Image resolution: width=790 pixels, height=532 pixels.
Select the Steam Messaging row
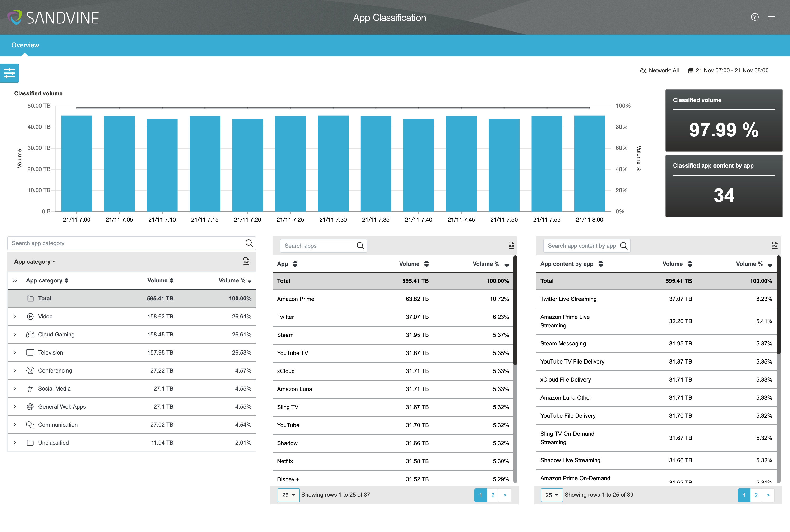pos(656,343)
